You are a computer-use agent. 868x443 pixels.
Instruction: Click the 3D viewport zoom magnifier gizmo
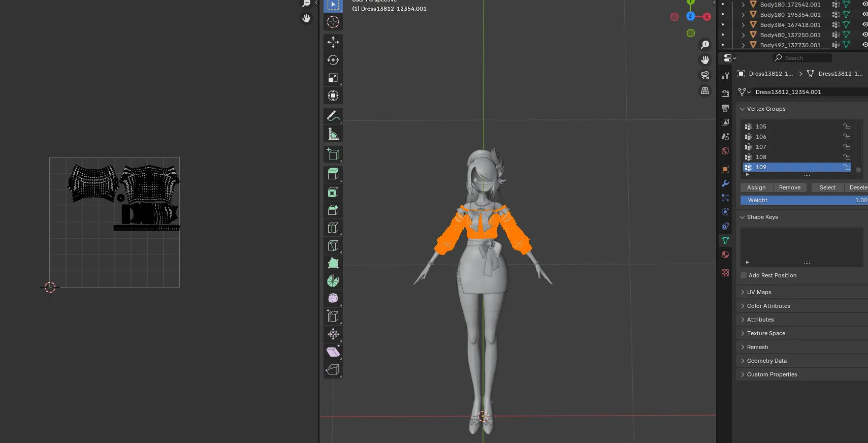[705, 45]
